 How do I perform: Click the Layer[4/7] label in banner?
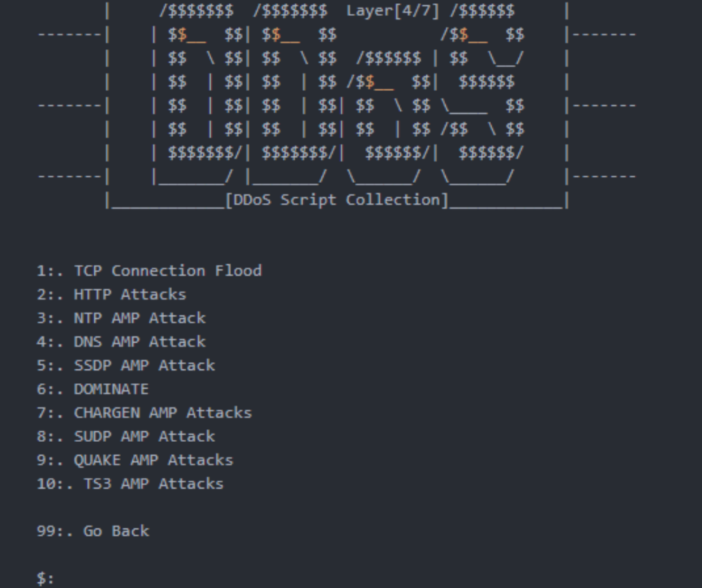(x=393, y=11)
